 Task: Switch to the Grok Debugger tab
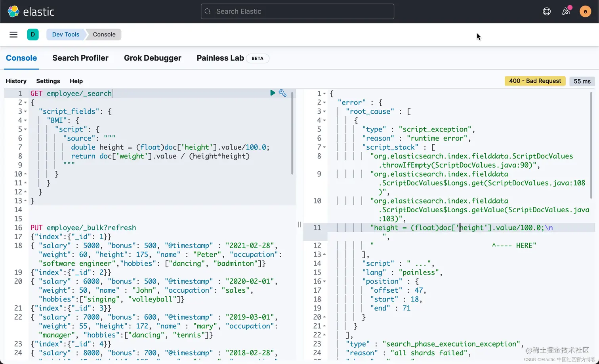click(153, 58)
